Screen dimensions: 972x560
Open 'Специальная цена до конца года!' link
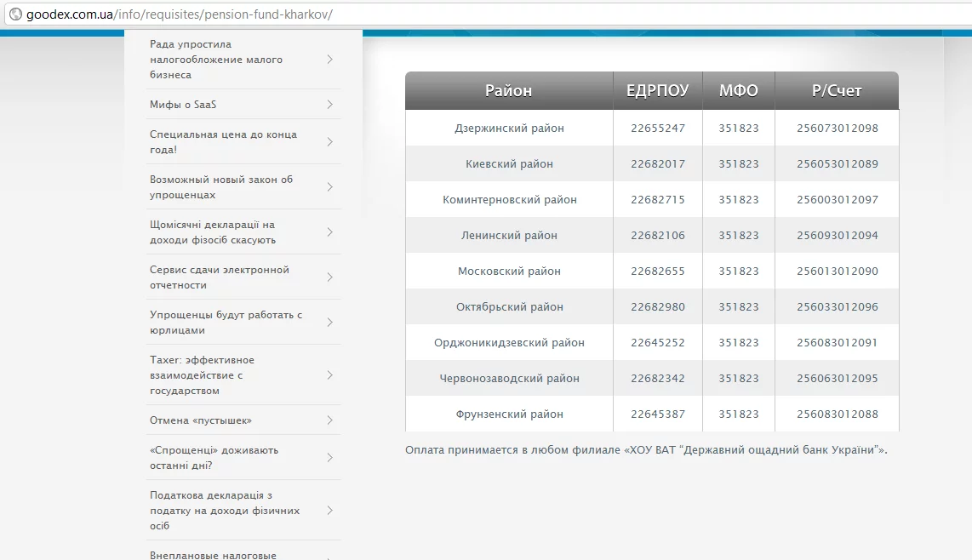pos(223,142)
